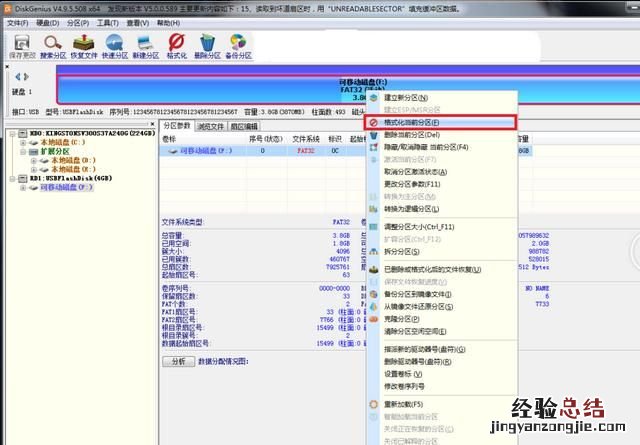Click the 删除分区 trash bin icon
Screen dimensions: 640x445
[x=208, y=46]
